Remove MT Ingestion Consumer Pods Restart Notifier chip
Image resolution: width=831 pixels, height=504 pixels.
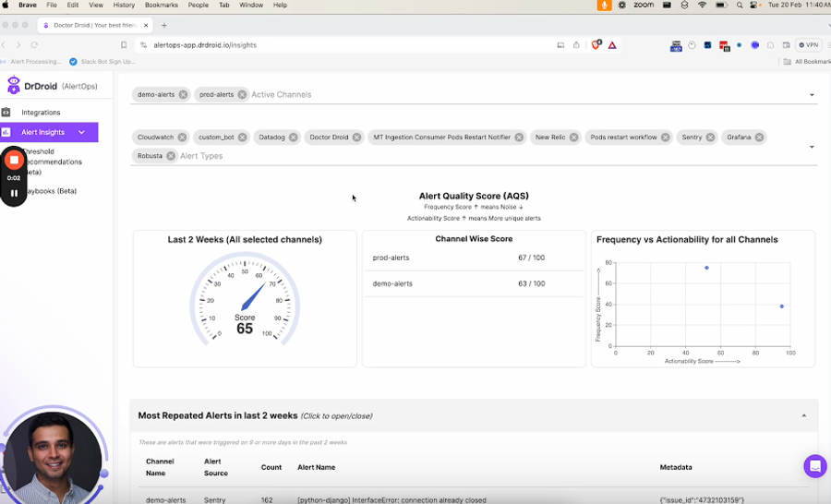pyautogui.click(x=519, y=138)
